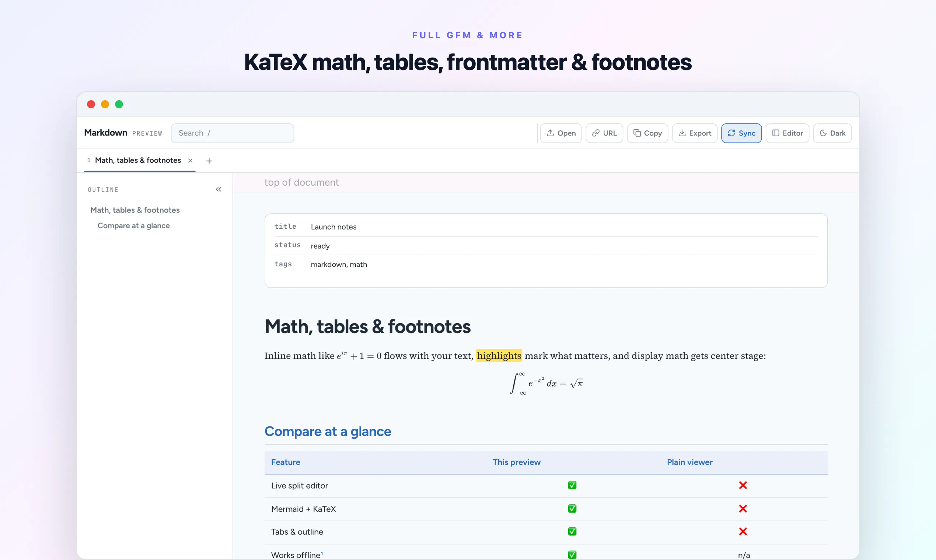Click the green check in Tabs & outline row

pos(572,532)
